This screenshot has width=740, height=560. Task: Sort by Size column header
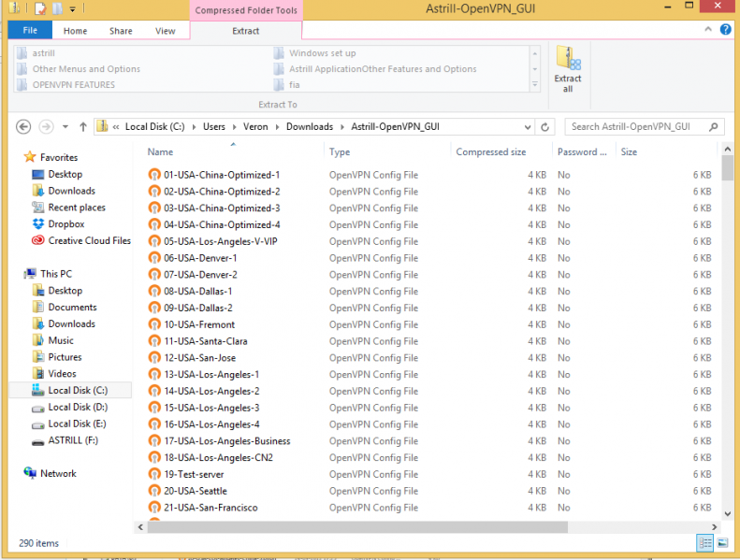click(629, 151)
